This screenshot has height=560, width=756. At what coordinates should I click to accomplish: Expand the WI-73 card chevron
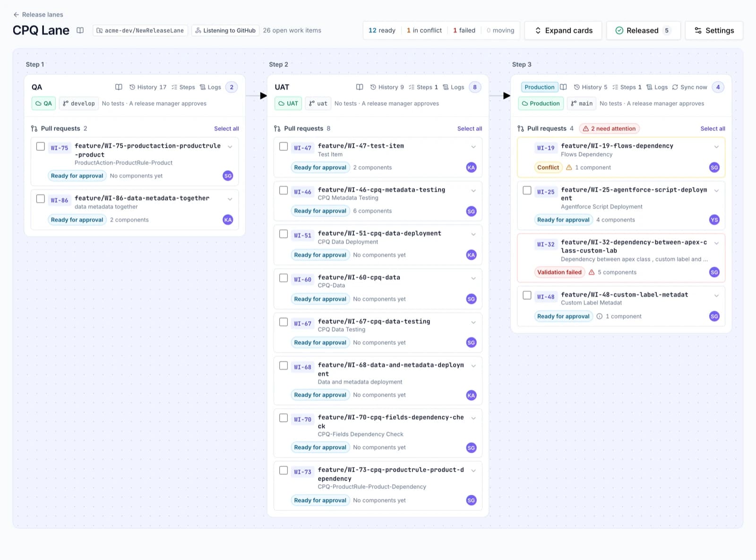473,471
